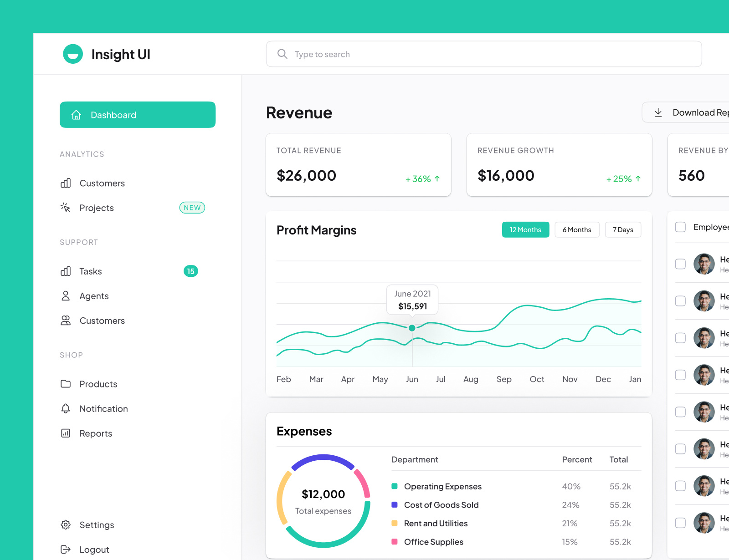Check the Employee header checkbox
729x560 pixels.
(x=680, y=227)
